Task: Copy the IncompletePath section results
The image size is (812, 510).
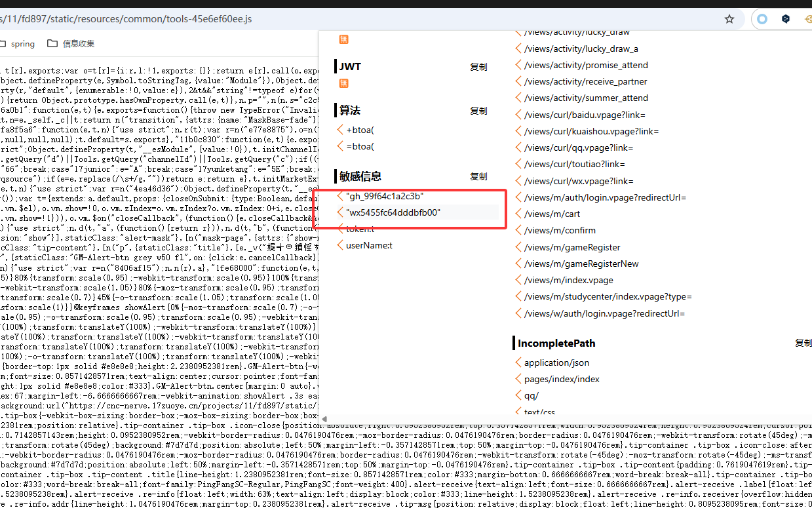Action: (803, 343)
